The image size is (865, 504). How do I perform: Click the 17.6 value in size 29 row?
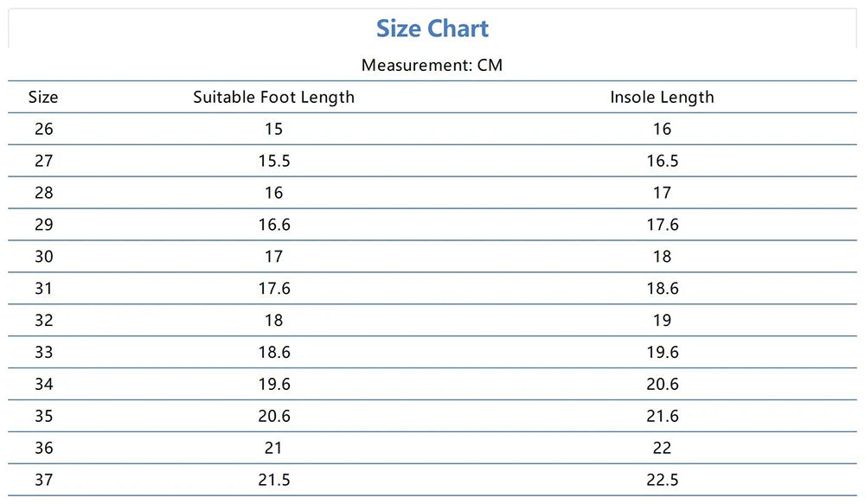point(662,225)
